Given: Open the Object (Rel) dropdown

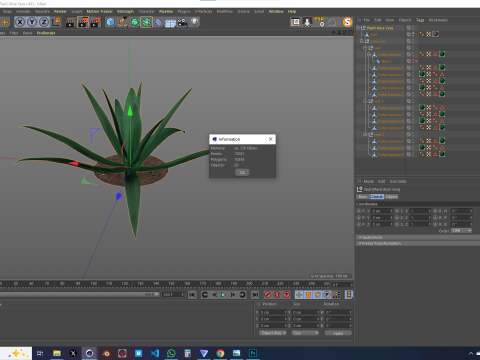Looking at the screenshot, I should coord(273,333).
